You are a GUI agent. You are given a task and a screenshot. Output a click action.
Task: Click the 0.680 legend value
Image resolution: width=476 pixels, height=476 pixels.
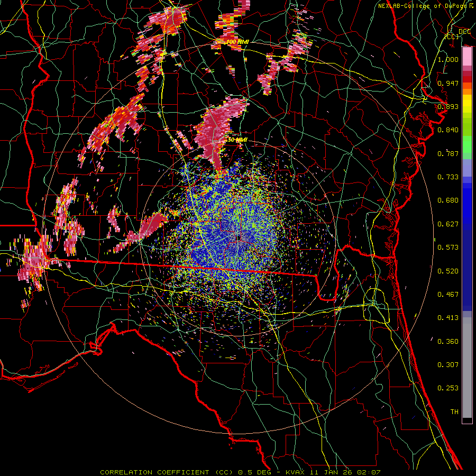click(x=448, y=200)
